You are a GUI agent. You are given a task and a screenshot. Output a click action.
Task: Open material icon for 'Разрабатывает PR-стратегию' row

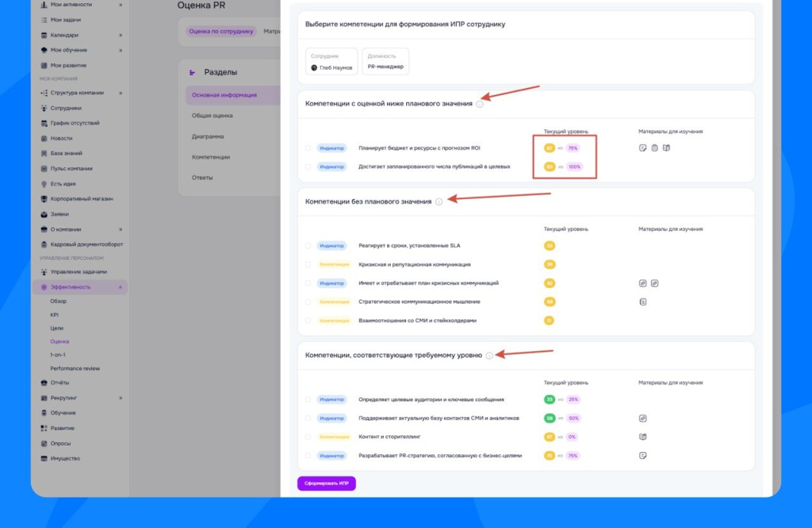[642, 456]
